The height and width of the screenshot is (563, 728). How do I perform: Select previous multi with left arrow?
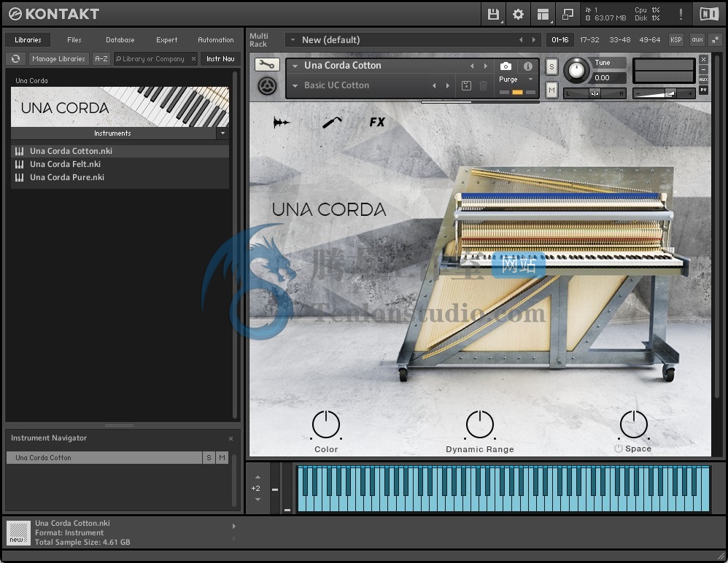(521, 40)
